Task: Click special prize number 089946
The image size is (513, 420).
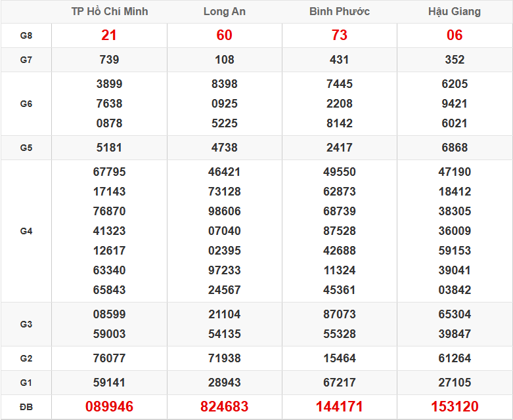Action: tap(109, 407)
